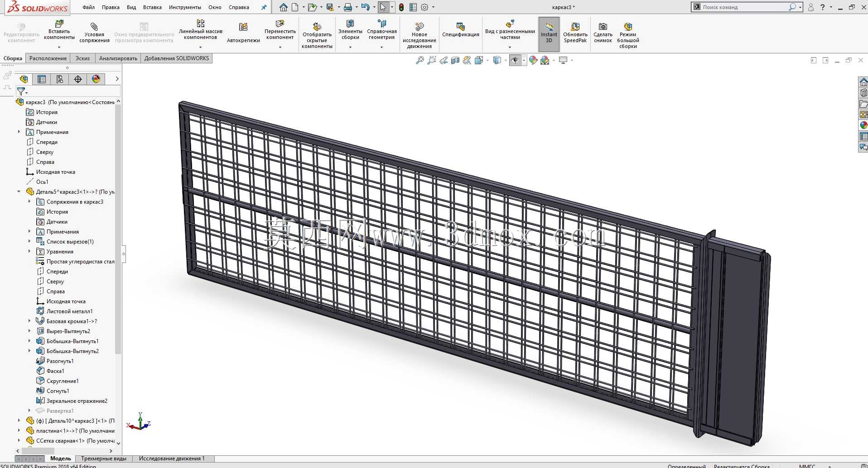This screenshot has height=468, width=868.
Task: Open the ConfigurationManager tab icon in the feature panel
Action: click(60, 79)
